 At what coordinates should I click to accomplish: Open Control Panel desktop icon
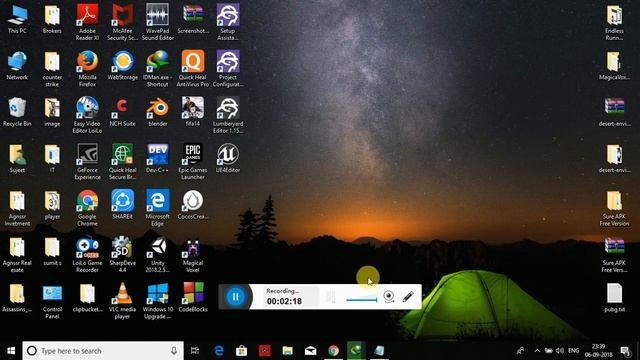coord(52,302)
